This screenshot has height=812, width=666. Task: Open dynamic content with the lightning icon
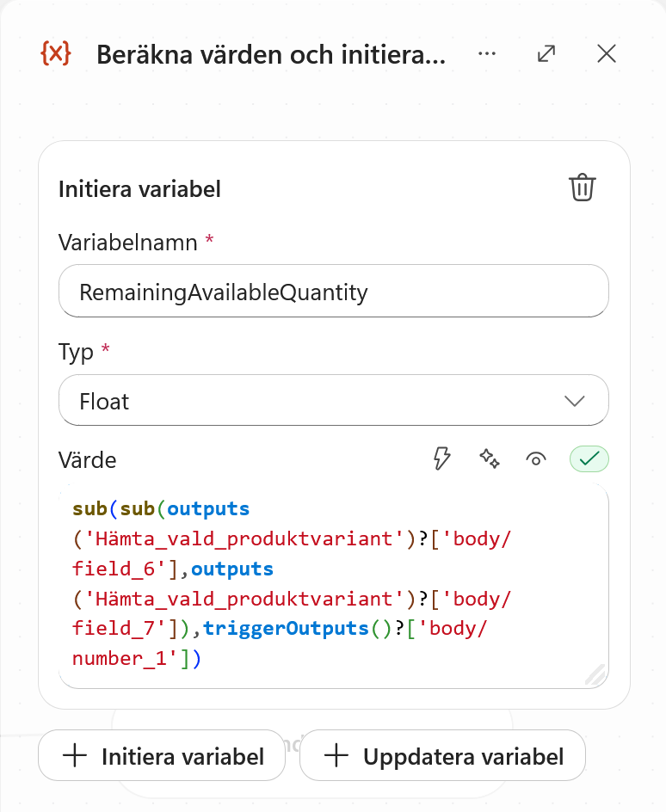(441, 458)
